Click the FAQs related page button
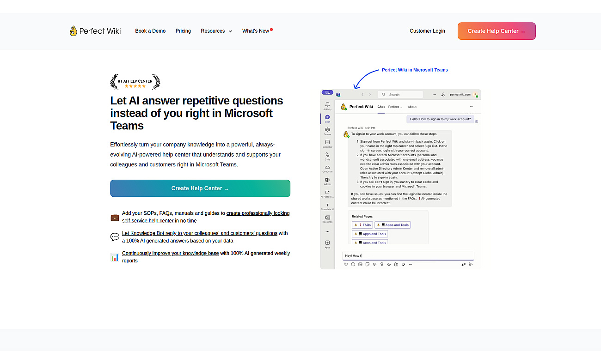The width and height of the screenshot is (601, 364). (x=362, y=225)
